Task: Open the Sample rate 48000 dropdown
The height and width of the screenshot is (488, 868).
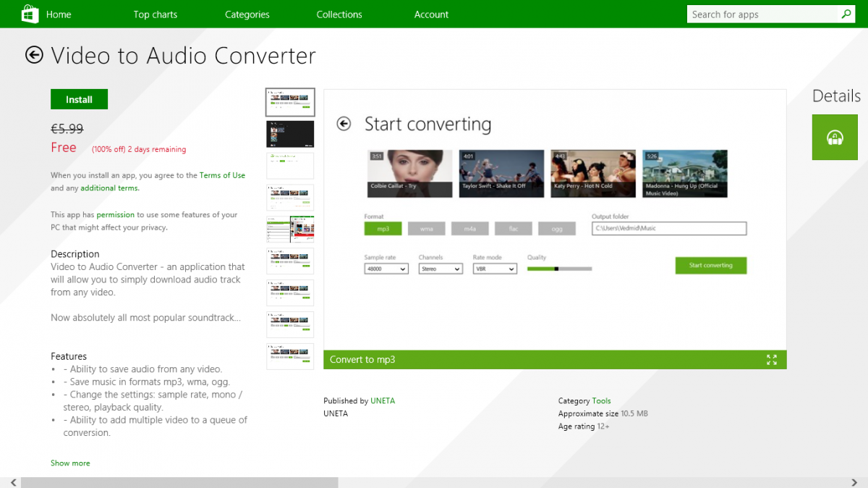Action: click(x=386, y=269)
